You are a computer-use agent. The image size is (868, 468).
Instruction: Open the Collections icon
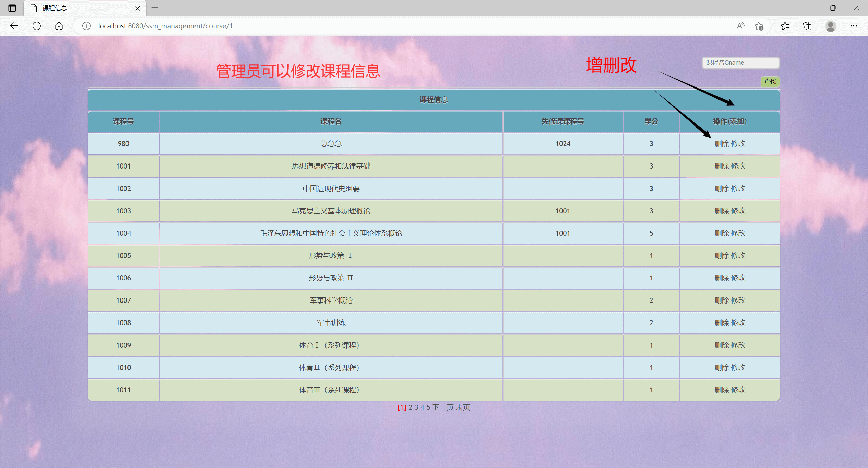[807, 26]
